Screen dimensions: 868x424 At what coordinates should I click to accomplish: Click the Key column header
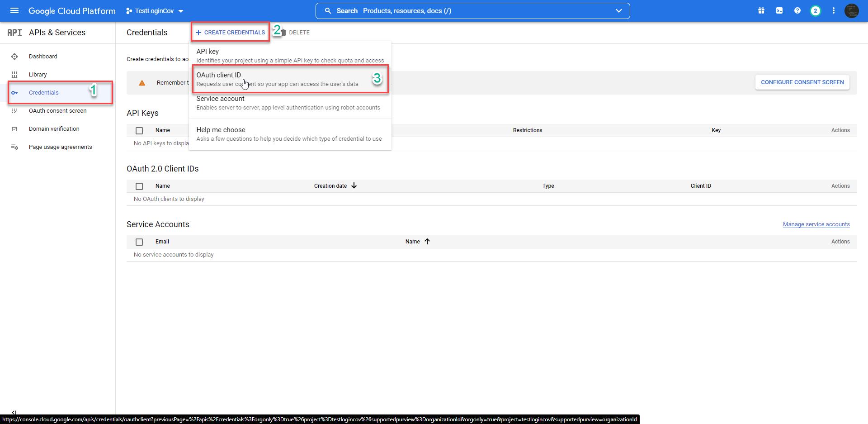click(x=716, y=130)
